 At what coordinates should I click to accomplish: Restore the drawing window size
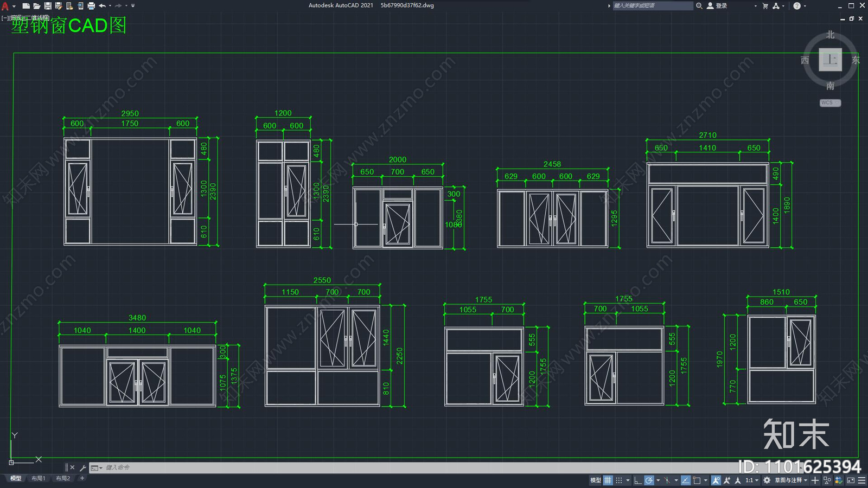pyautogui.click(x=851, y=18)
